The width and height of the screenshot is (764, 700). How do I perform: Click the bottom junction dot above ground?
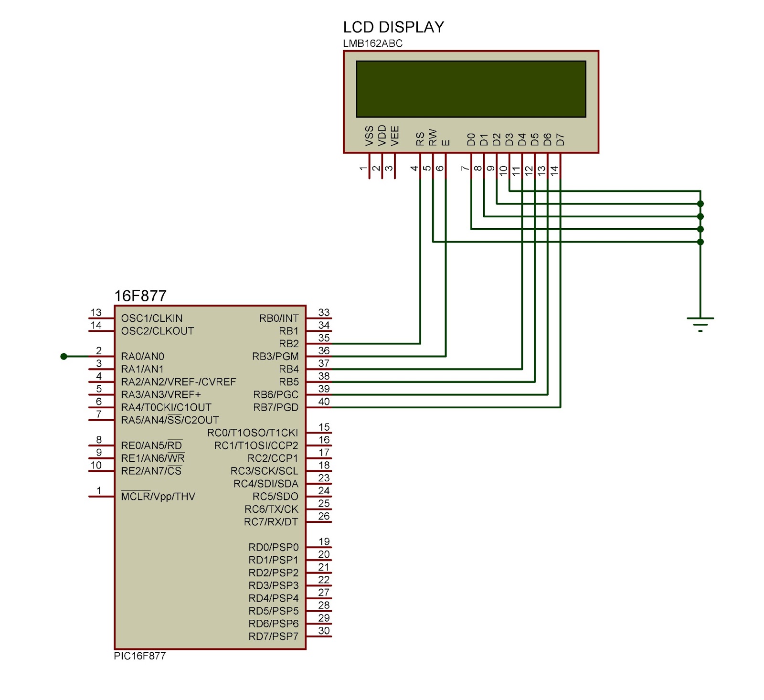700,242
